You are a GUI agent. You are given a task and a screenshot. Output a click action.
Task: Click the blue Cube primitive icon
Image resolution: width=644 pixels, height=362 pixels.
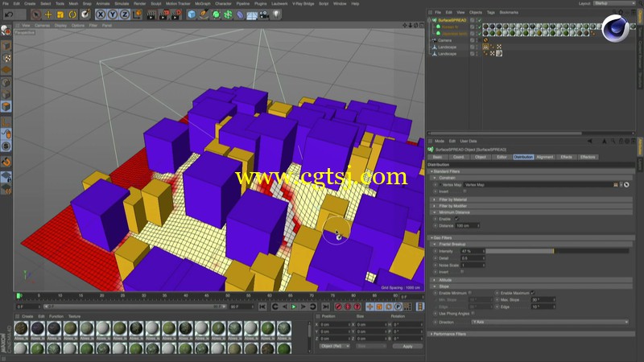click(192, 14)
